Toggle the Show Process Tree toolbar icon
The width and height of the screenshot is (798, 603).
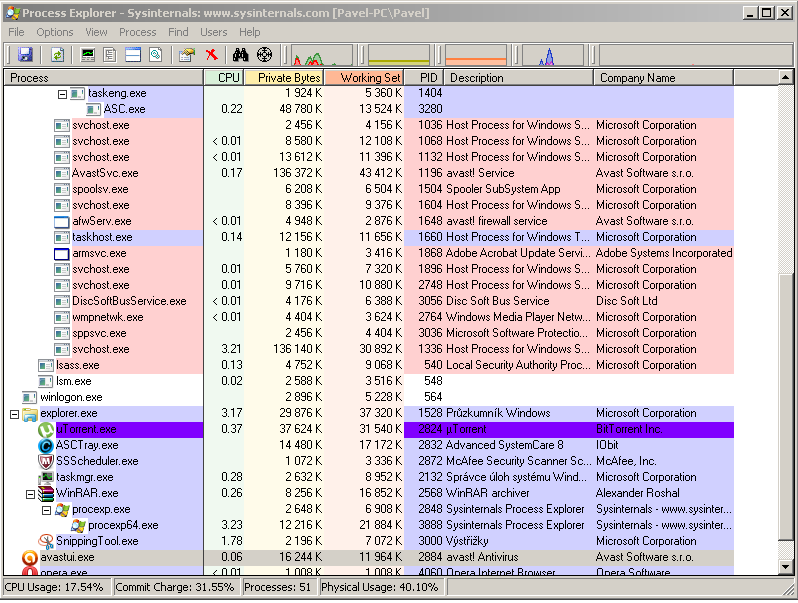click(x=110, y=54)
